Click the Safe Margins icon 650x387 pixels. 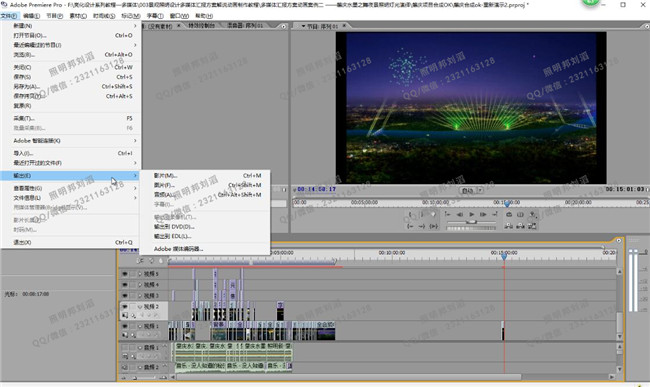coord(520,214)
